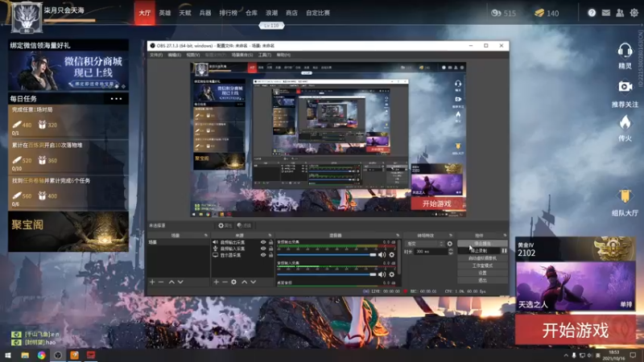Mute 音频输出采集 speaker icon in mixer
Viewport: 644px width, 362px height.
tap(382, 255)
